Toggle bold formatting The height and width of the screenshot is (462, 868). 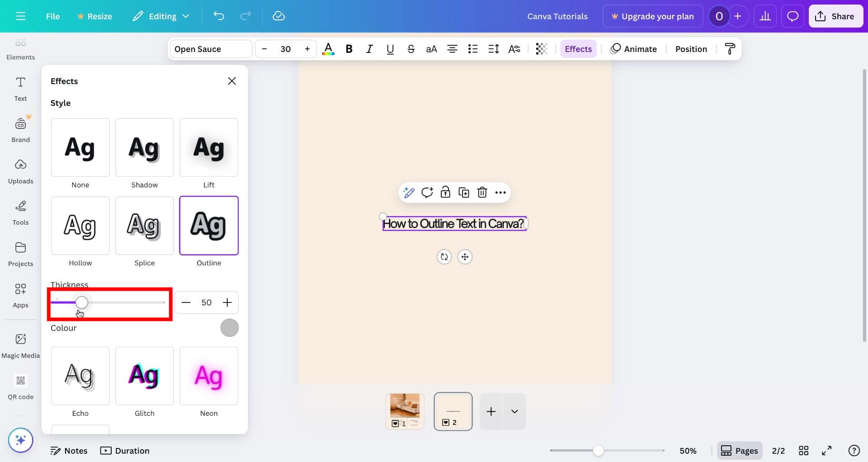point(349,49)
